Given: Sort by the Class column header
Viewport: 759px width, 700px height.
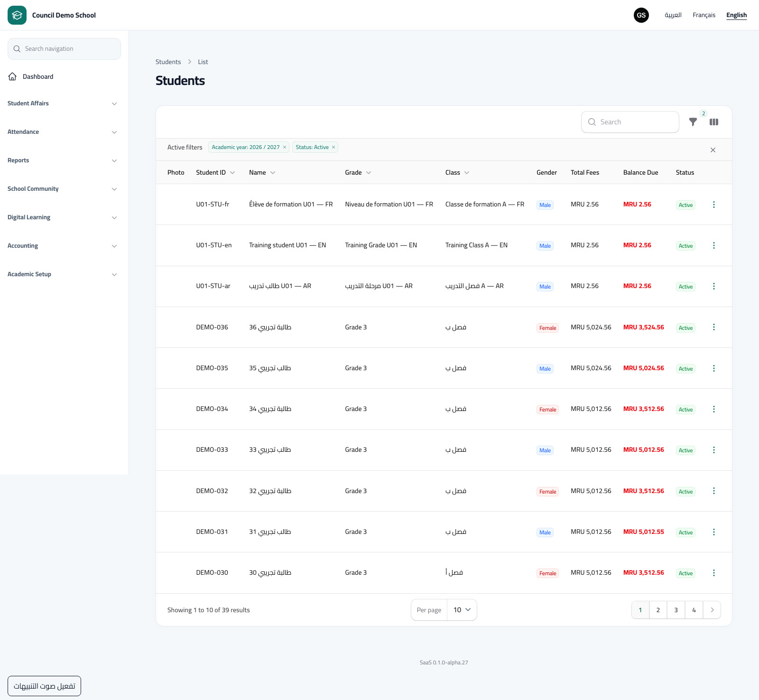Looking at the screenshot, I should [x=457, y=172].
